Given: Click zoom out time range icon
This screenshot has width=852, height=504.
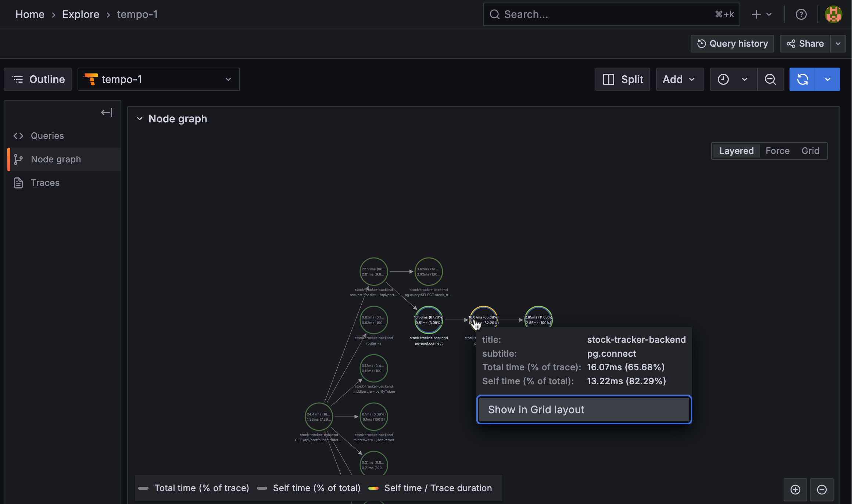Looking at the screenshot, I should [x=770, y=79].
